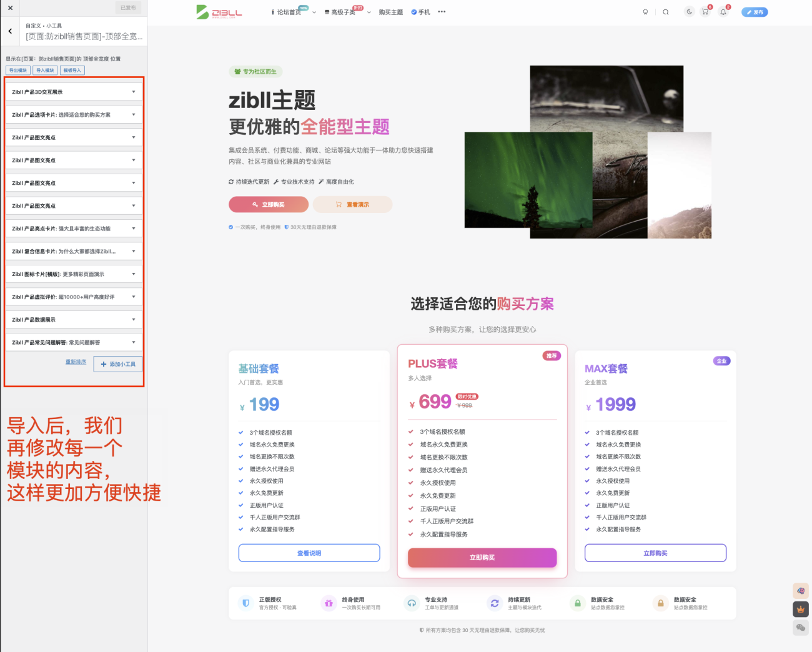Screen dimensions: 812x652
Task: Click the 导出模块 button
Action: pos(18,71)
